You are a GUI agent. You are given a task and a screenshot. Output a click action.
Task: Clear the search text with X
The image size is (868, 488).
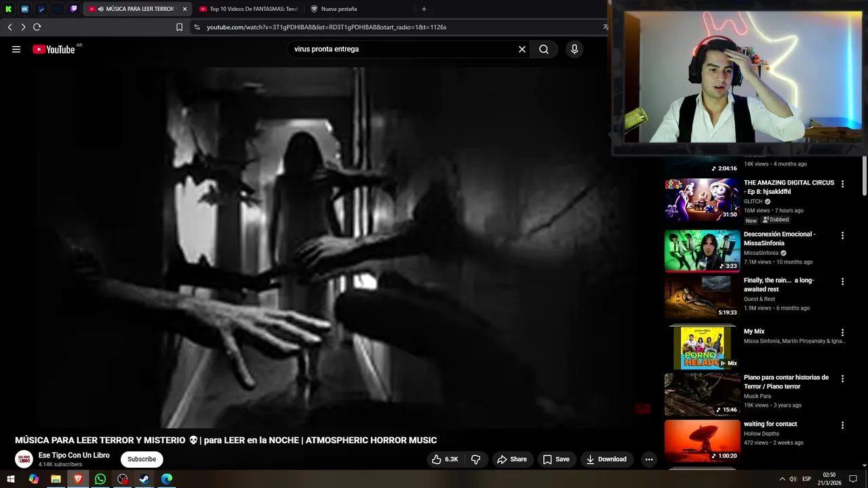[x=522, y=49]
